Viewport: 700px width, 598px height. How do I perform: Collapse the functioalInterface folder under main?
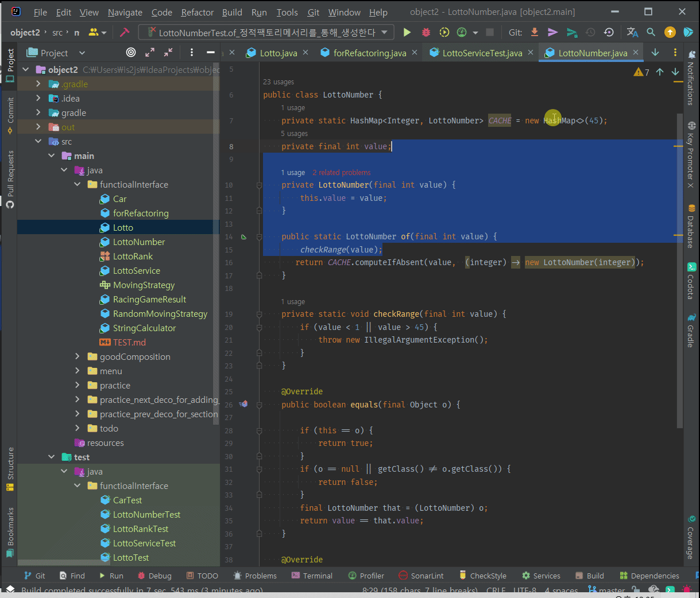point(78,185)
